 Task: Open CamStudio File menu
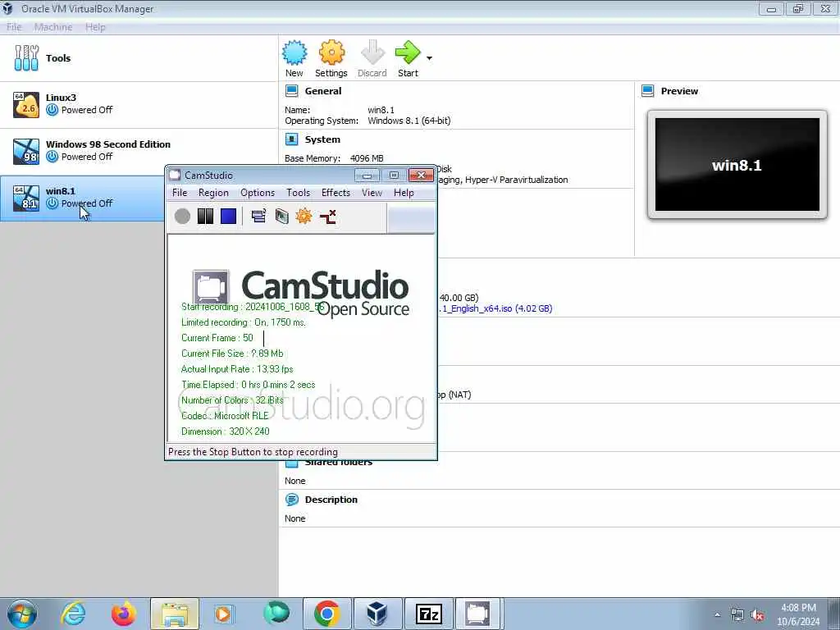coord(180,192)
